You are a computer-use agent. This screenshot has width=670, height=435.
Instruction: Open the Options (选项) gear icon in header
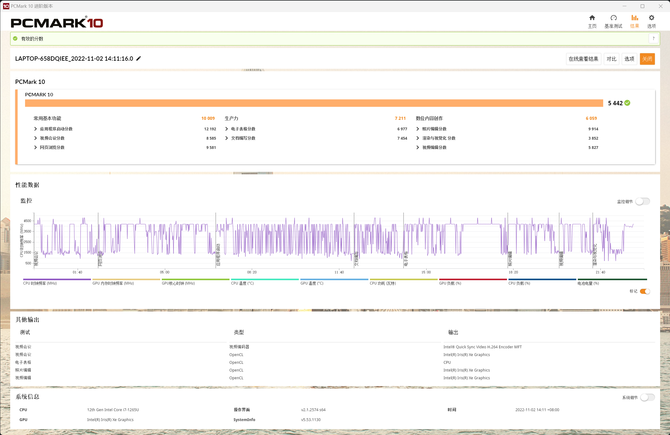click(x=651, y=18)
